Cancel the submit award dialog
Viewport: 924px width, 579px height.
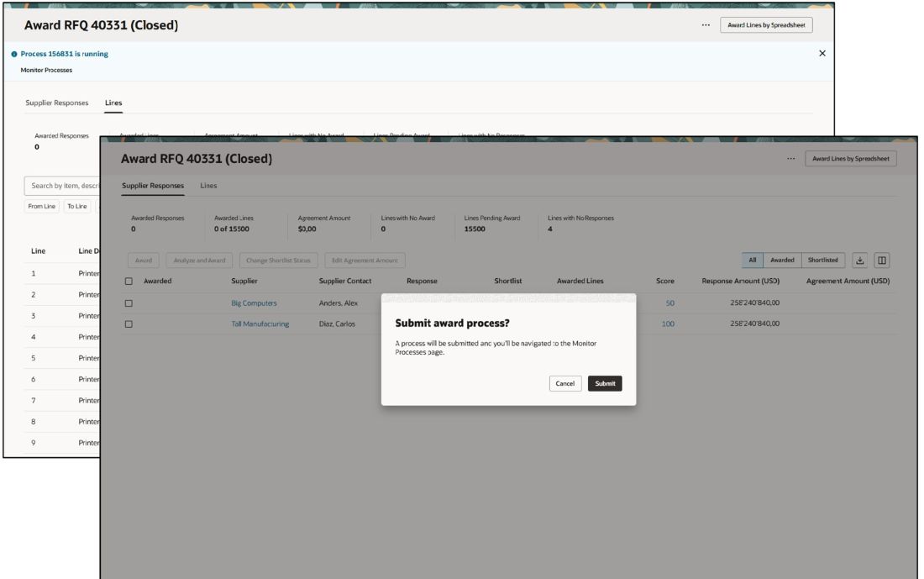click(x=565, y=382)
